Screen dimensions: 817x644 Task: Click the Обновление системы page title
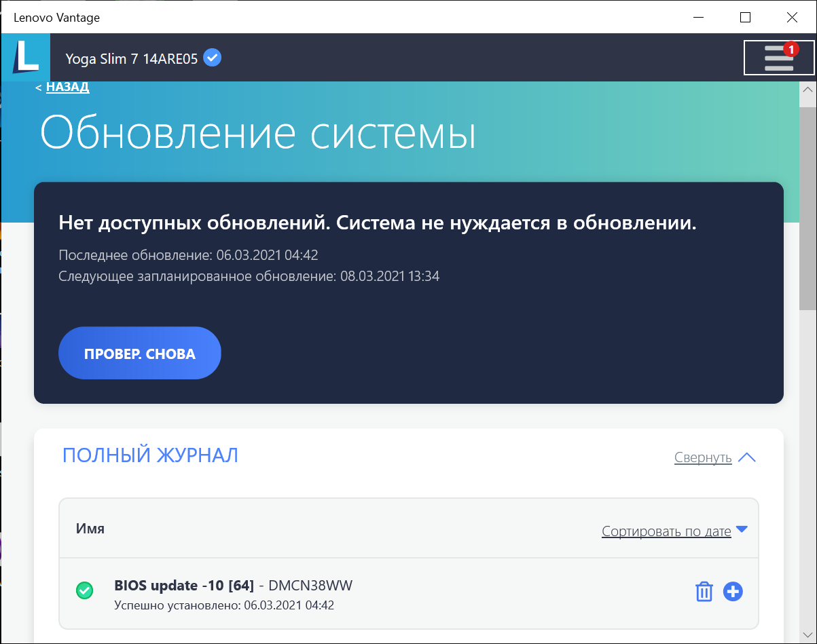click(258, 132)
